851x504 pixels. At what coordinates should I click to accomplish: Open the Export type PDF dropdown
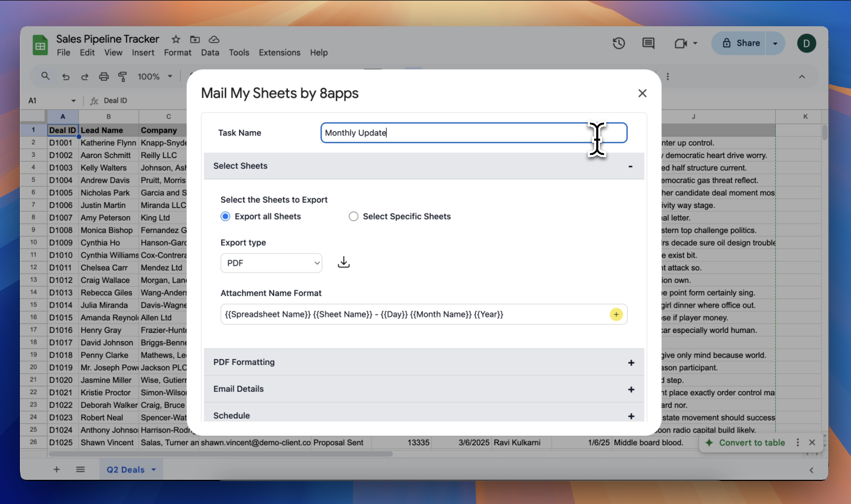[x=271, y=263]
